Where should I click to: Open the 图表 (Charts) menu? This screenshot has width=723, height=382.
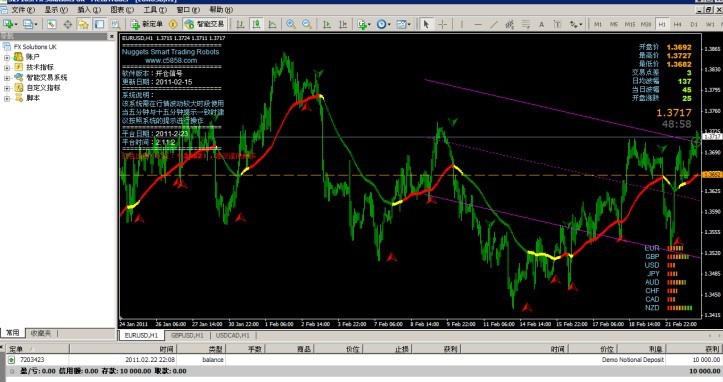[122, 10]
